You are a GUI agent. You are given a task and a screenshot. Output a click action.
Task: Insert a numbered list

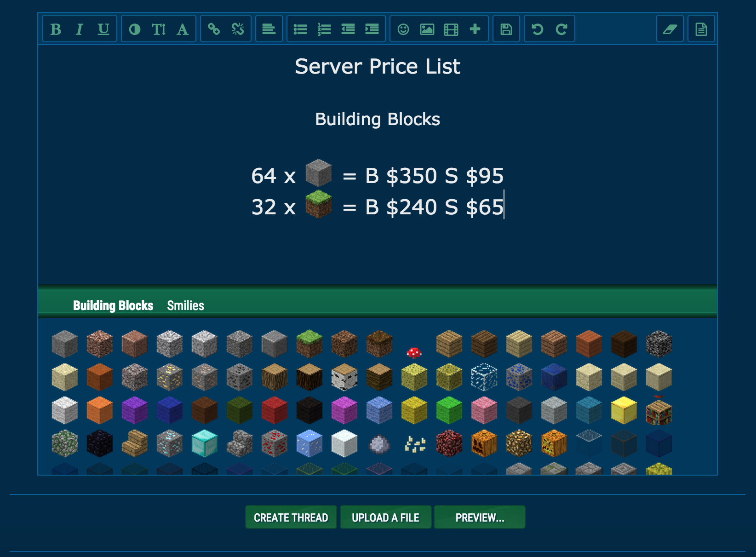coord(324,29)
